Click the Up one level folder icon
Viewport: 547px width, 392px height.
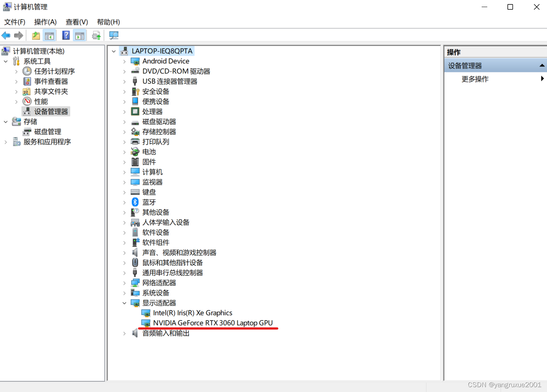pyautogui.click(x=36, y=35)
